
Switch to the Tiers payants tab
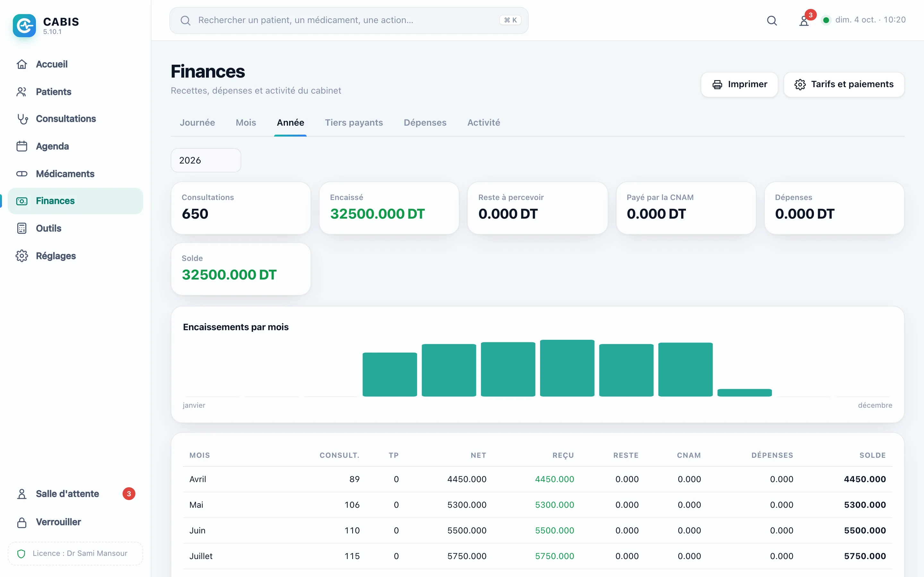pos(354,122)
